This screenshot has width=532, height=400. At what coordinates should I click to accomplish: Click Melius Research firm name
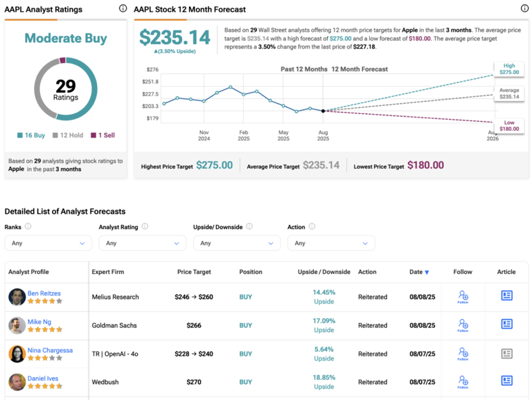point(116,297)
